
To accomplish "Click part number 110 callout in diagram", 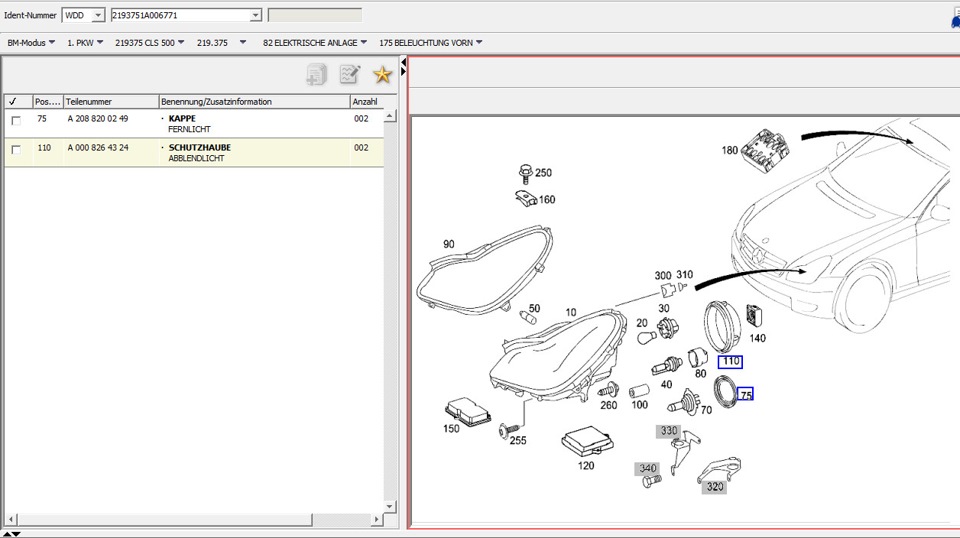I will (730, 361).
